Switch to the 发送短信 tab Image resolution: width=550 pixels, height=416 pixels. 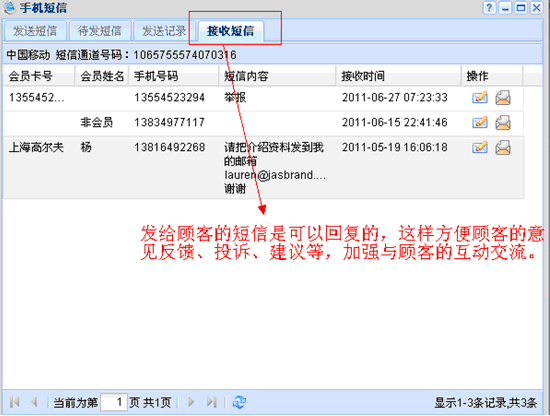(x=35, y=31)
